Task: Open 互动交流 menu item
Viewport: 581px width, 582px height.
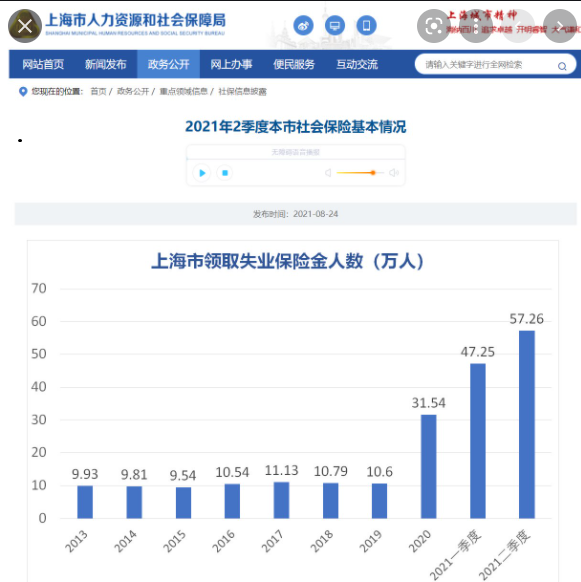Action: point(357,64)
